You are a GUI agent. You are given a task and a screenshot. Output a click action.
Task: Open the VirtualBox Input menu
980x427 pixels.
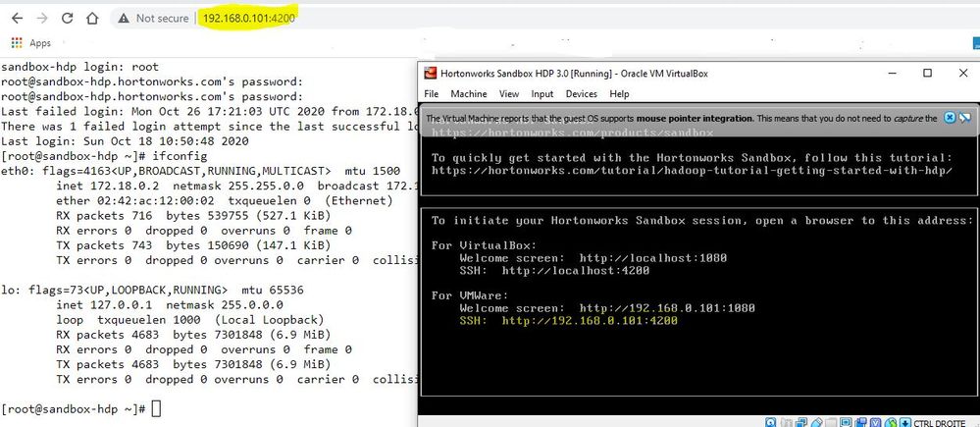point(542,94)
